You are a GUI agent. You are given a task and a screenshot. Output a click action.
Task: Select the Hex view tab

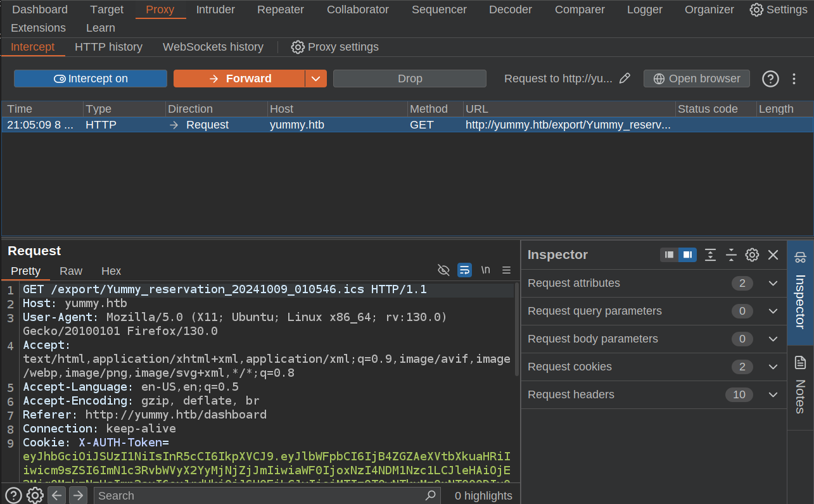111,271
